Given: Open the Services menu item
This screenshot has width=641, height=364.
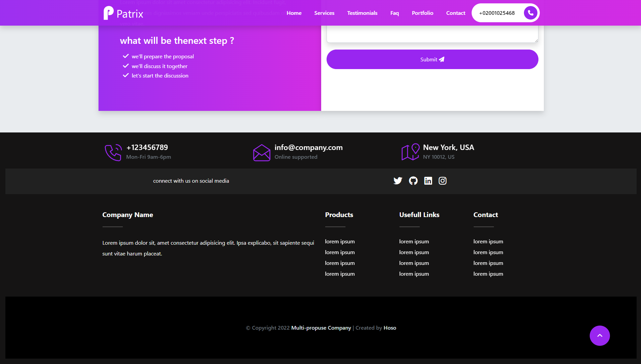Looking at the screenshot, I should click(324, 13).
